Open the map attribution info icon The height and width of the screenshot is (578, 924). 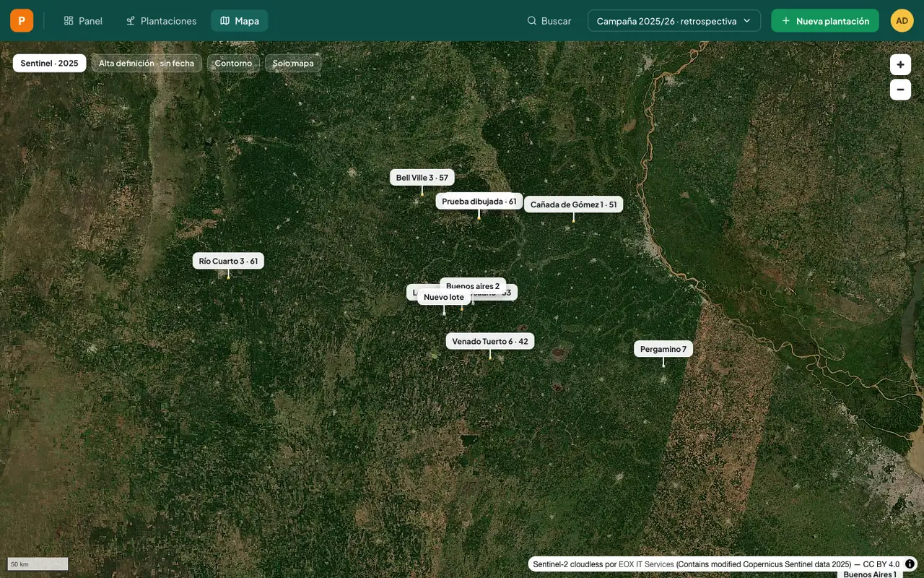(910, 564)
